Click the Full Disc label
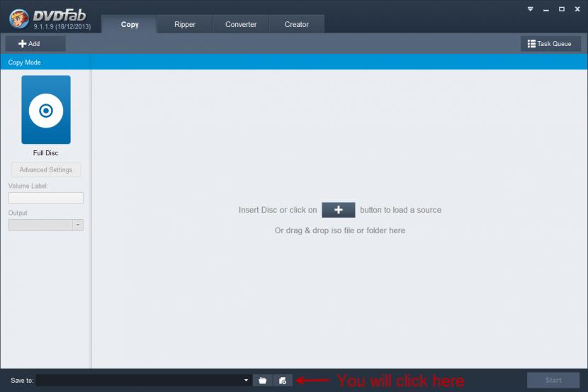 [x=45, y=152]
